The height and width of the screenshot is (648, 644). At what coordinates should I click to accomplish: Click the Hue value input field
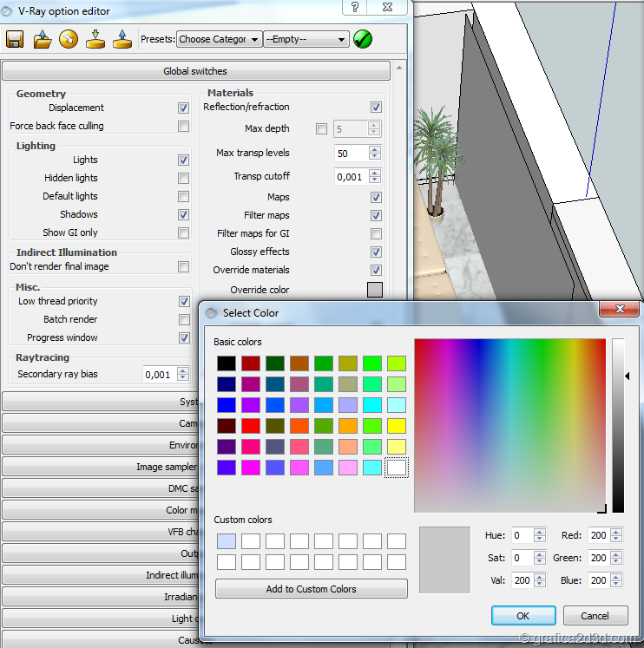click(522, 535)
